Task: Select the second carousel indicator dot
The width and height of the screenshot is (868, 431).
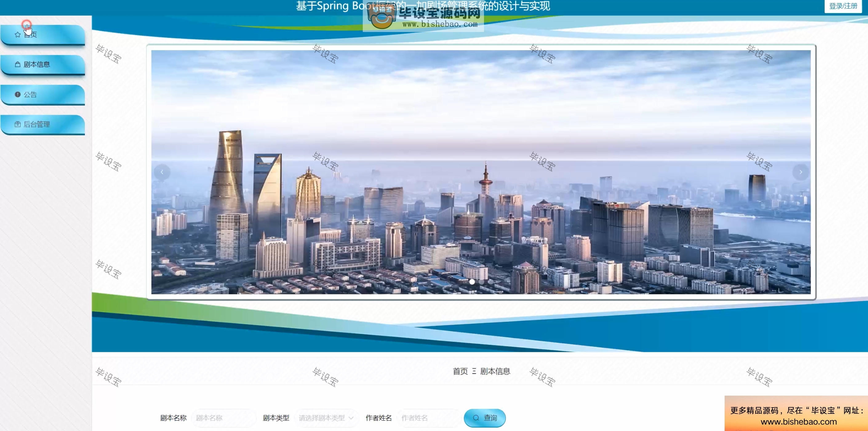Action: (482, 282)
